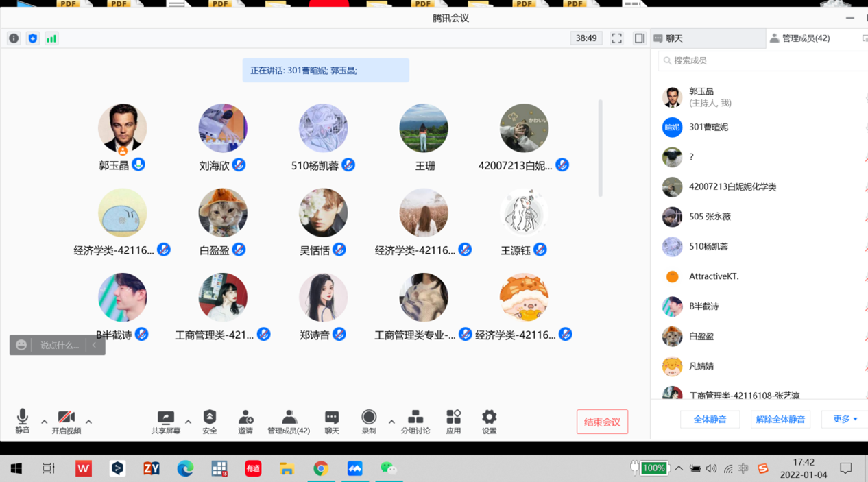Open the apps (应用) panel

coord(453,418)
